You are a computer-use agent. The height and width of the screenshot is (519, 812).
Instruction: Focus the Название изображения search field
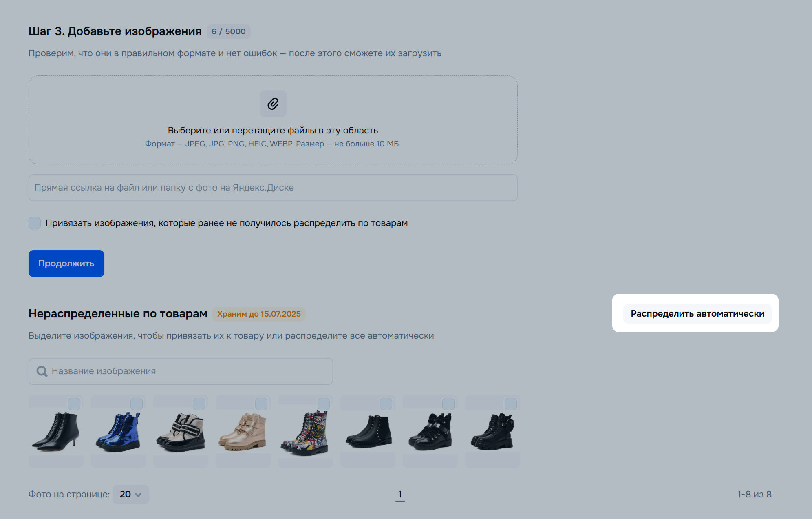tap(181, 371)
